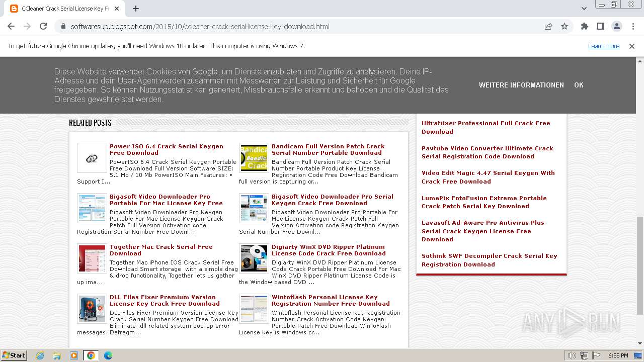644x362 pixels.
Task: Open File Explorer from taskbar
Action: (57, 355)
